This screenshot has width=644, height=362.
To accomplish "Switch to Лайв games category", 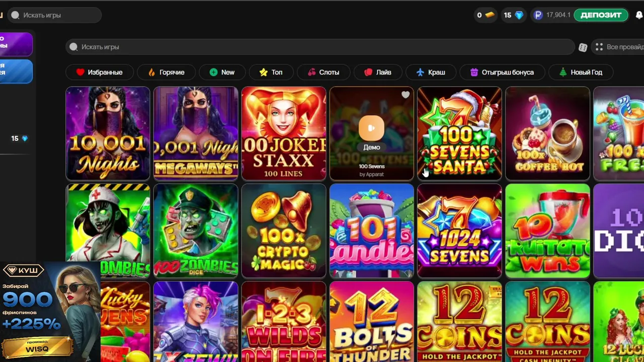I will [x=378, y=72].
